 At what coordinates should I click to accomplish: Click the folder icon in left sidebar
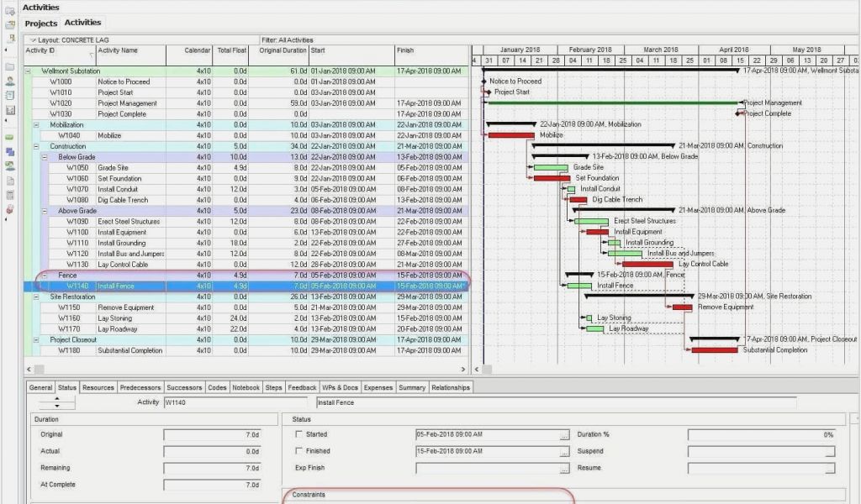click(x=10, y=66)
